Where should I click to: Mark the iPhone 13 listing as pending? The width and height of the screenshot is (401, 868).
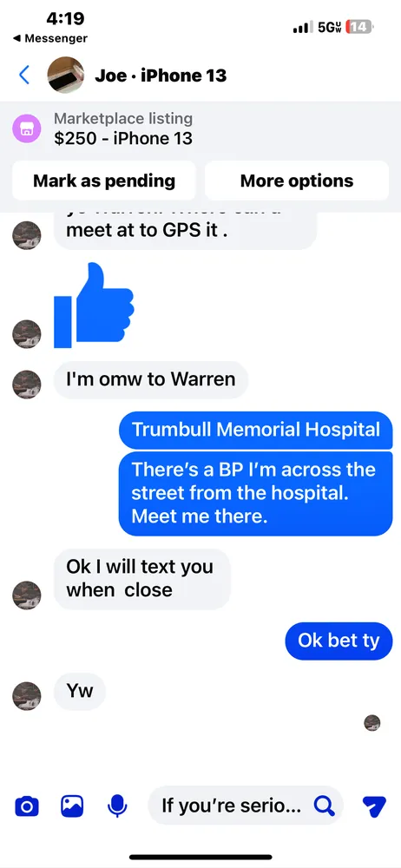[103, 181]
